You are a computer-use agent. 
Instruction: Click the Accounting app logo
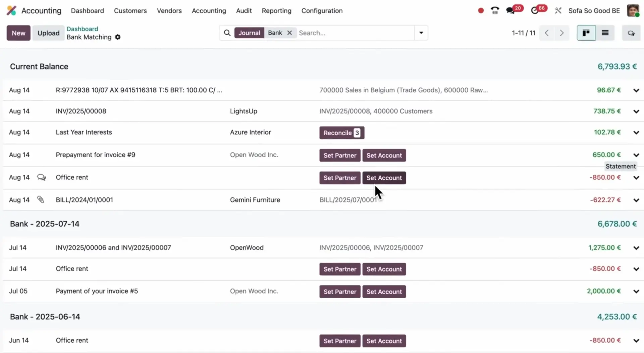pos(11,10)
